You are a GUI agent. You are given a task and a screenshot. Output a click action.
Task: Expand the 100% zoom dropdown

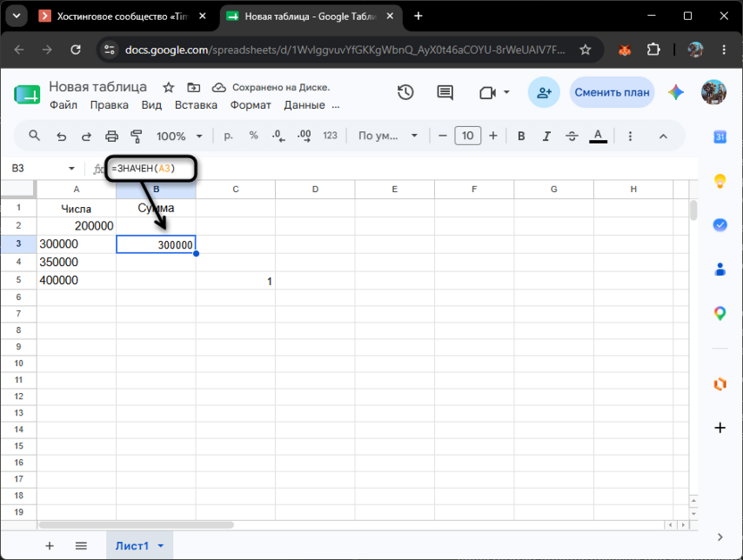point(179,136)
